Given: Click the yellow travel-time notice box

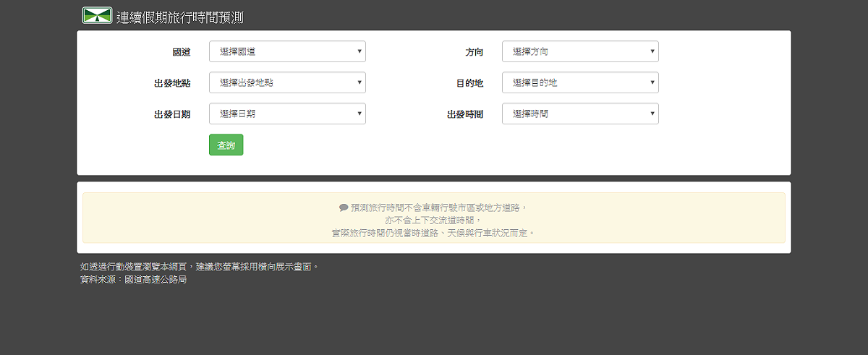Looking at the screenshot, I should [x=434, y=218].
